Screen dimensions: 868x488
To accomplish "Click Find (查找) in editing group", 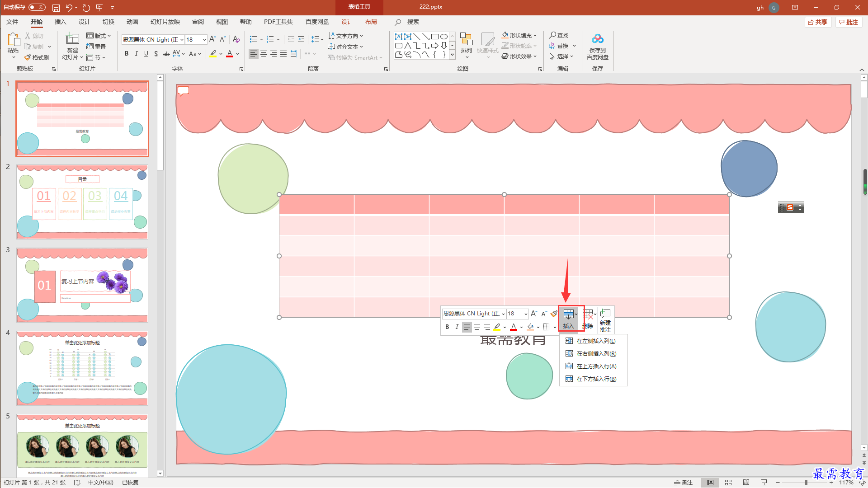I will coord(559,35).
